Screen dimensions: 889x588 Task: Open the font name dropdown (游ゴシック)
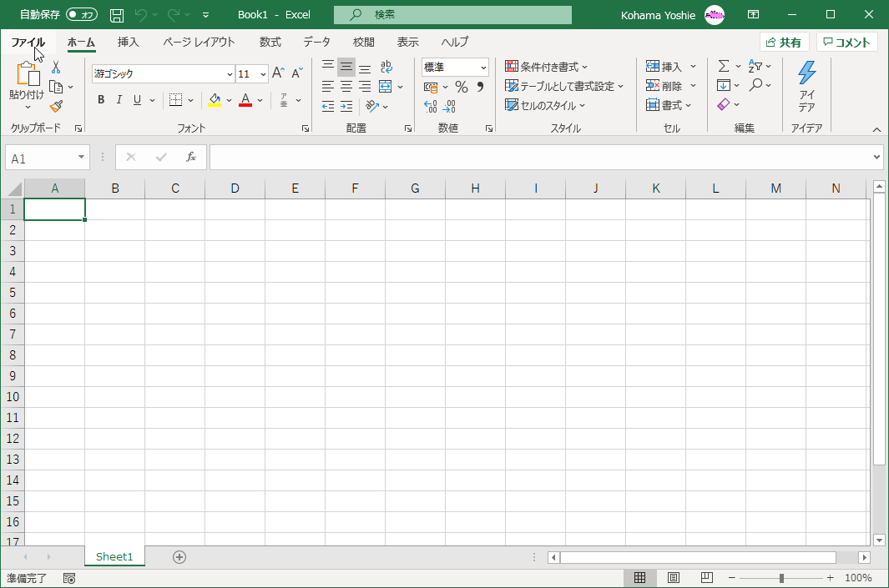tap(230, 74)
